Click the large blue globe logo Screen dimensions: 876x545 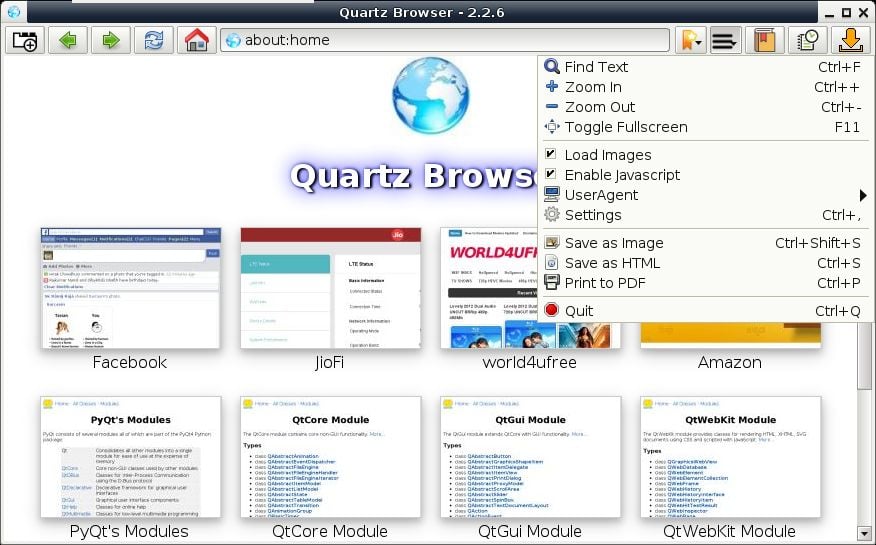[x=430, y=95]
